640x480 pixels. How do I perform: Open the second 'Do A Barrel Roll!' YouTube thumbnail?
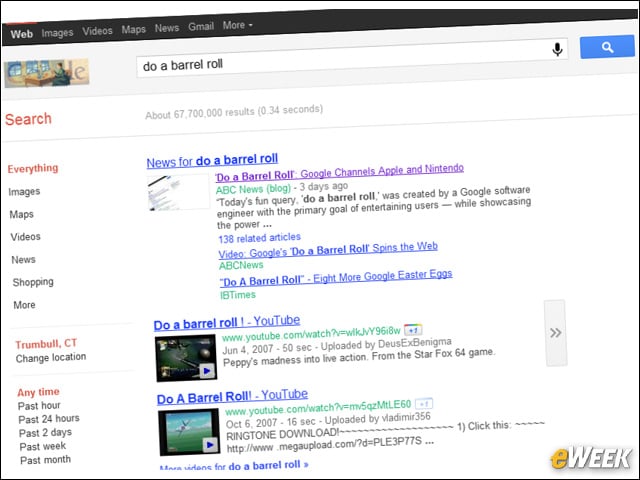click(189, 432)
